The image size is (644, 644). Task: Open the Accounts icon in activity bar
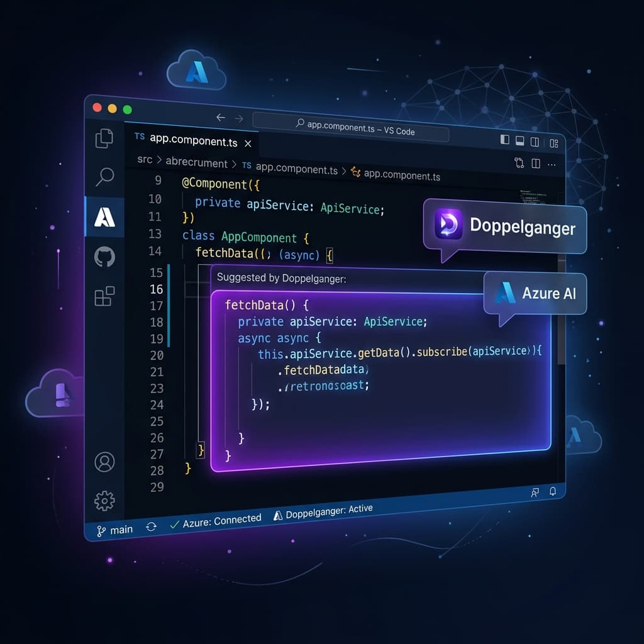pos(105,462)
